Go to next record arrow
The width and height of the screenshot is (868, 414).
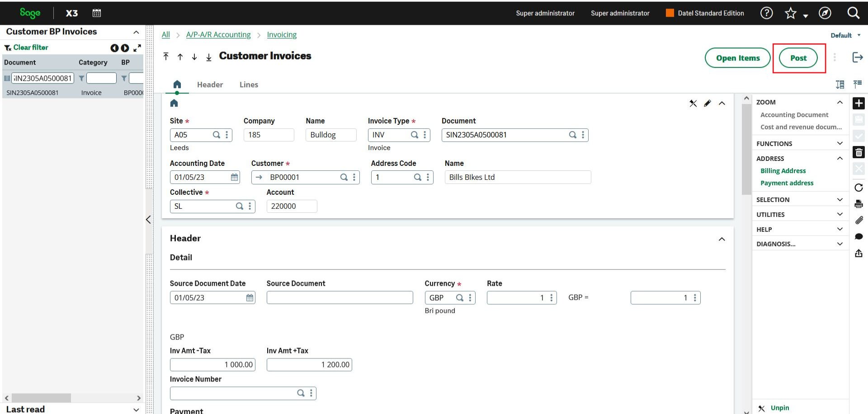pyautogui.click(x=194, y=56)
